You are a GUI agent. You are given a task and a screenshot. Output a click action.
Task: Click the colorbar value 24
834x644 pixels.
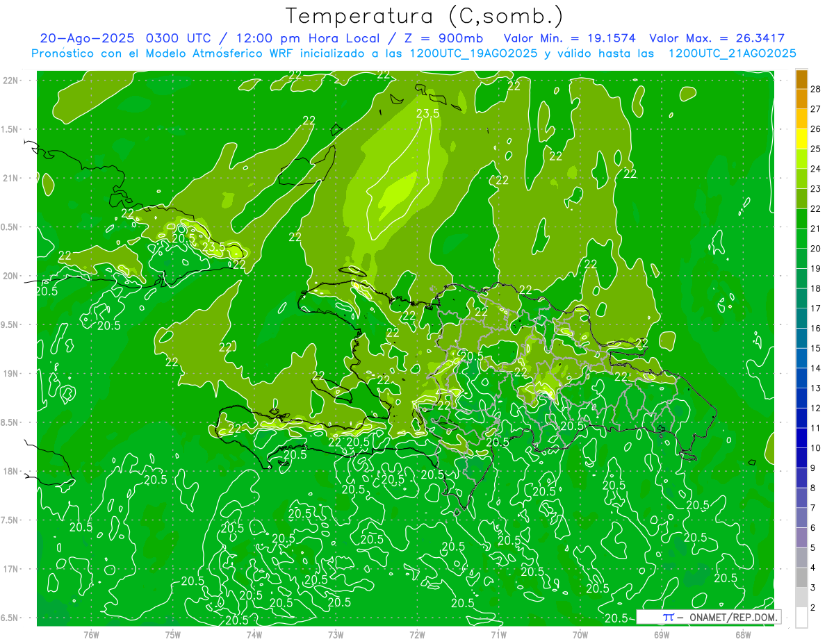tap(816, 169)
